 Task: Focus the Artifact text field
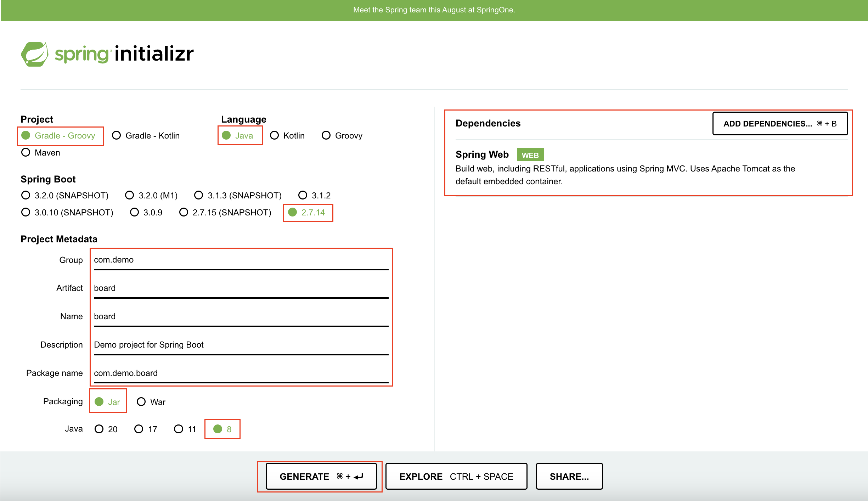[x=241, y=288]
